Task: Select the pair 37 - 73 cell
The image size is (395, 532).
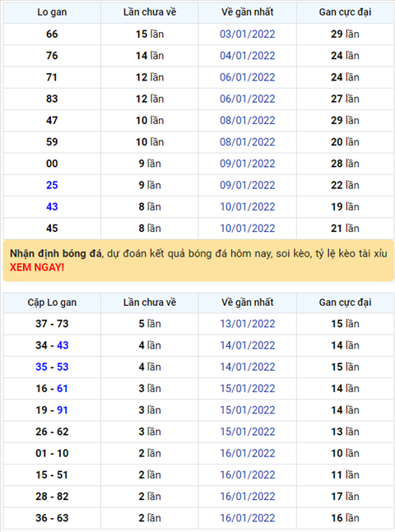Action: click(52, 324)
